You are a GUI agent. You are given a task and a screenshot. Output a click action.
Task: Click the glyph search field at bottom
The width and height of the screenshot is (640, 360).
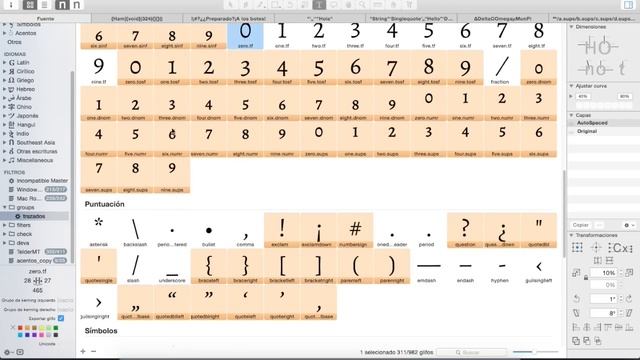[x=471, y=352]
